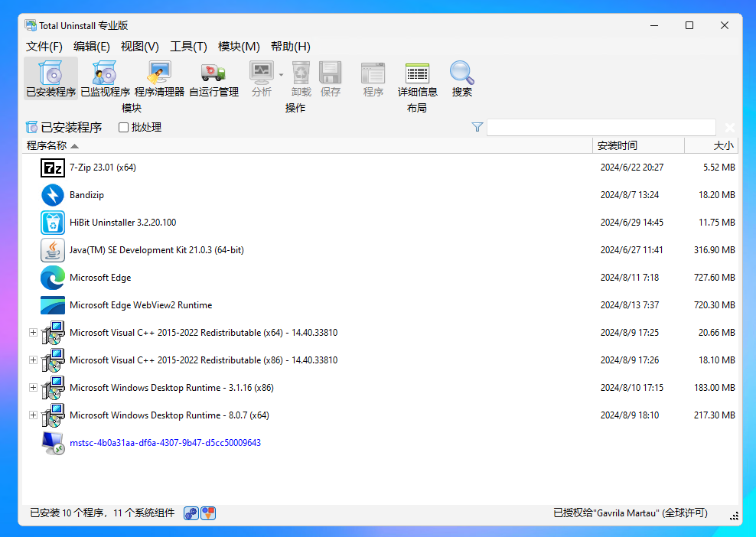Select the Bandizip program icon
Viewport: 756px width, 537px height.
[53, 195]
